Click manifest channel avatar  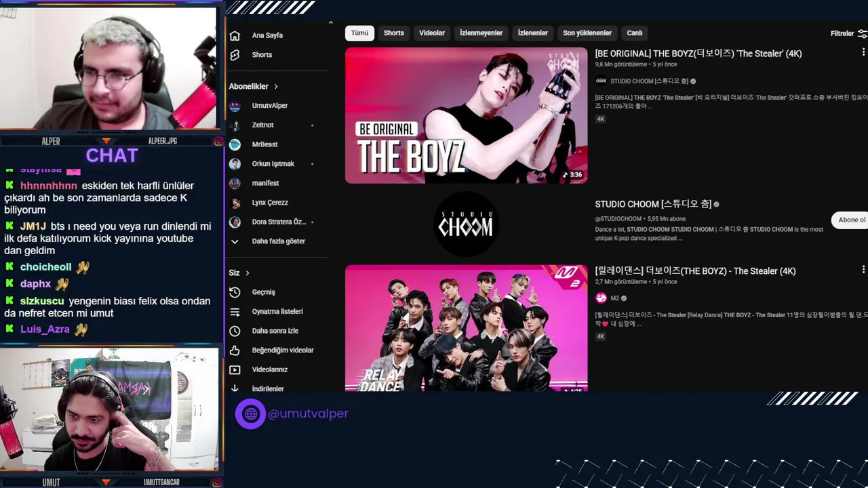click(x=235, y=183)
